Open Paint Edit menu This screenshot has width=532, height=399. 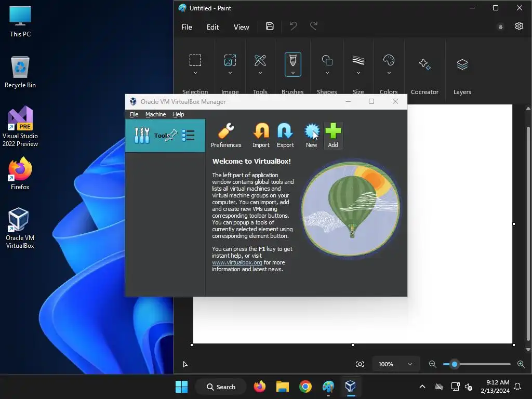(x=212, y=27)
